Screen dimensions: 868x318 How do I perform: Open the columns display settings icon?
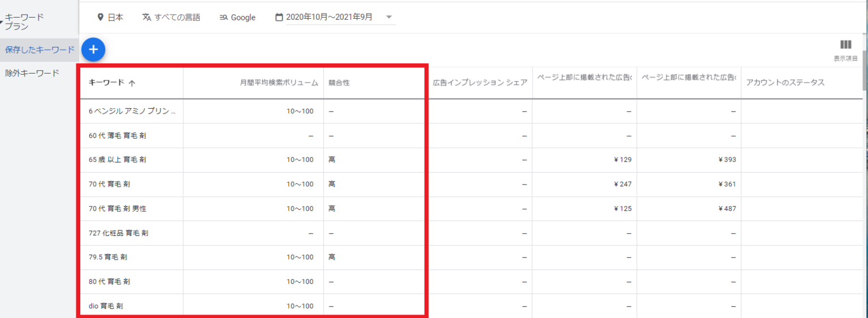click(845, 45)
